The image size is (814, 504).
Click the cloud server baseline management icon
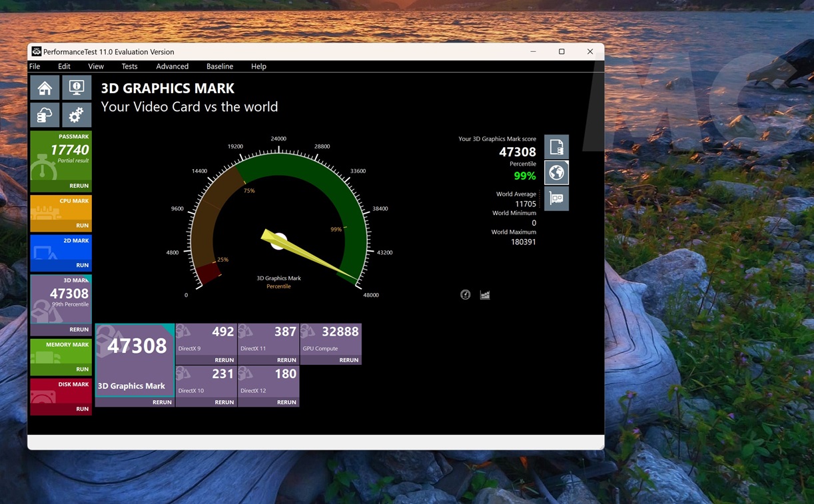point(45,115)
